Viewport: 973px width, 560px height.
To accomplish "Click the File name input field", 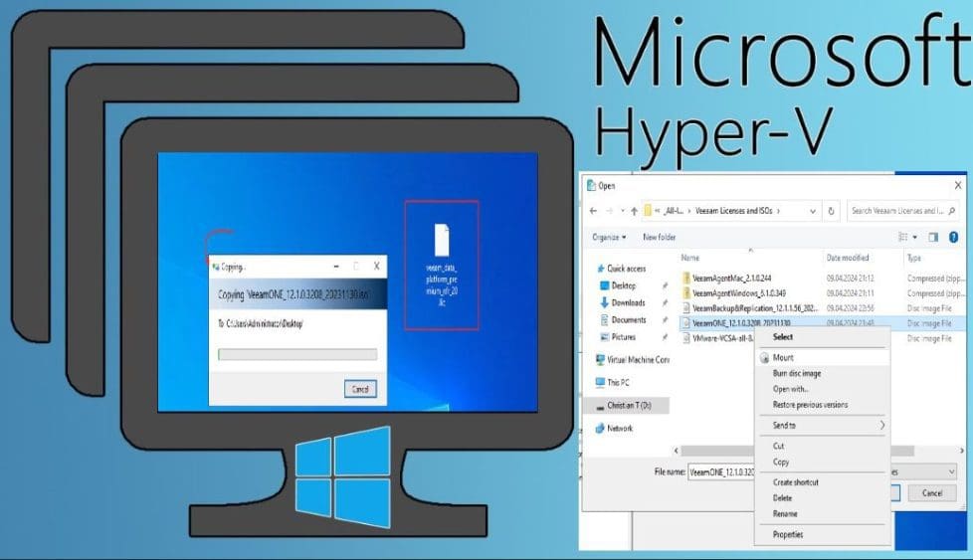I will (x=722, y=471).
